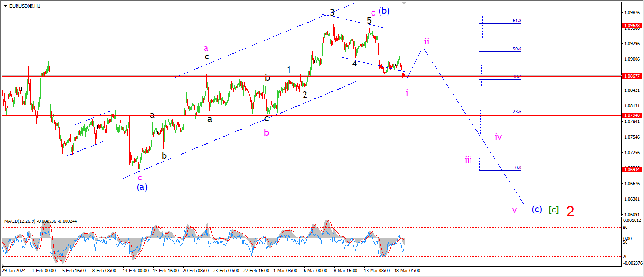This screenshot has width=644, height=277.
Task: Click the blue (b) wave label
Action: click(384, 10)
